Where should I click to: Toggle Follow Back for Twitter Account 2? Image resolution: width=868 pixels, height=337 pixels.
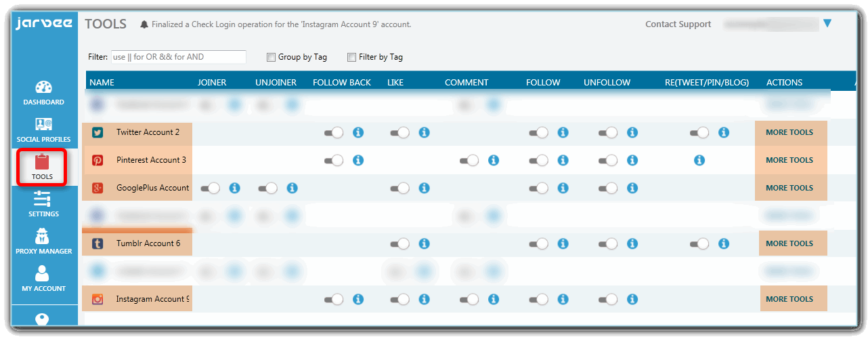click(x=334, y=133)
